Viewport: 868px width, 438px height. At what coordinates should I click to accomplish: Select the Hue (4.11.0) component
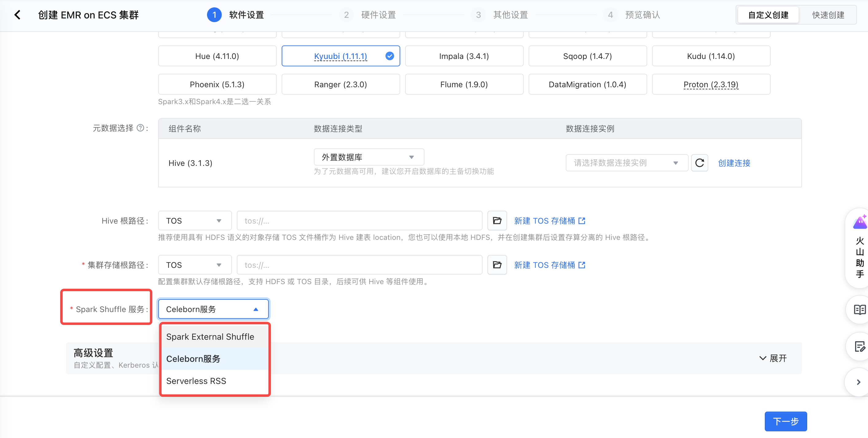pyautogui.click(x=217, y=56)
